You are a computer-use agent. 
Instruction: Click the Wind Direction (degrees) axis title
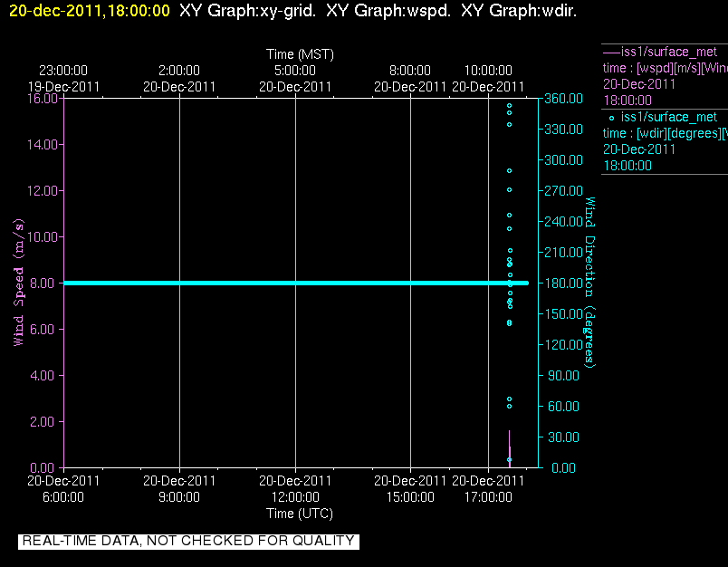589,283
